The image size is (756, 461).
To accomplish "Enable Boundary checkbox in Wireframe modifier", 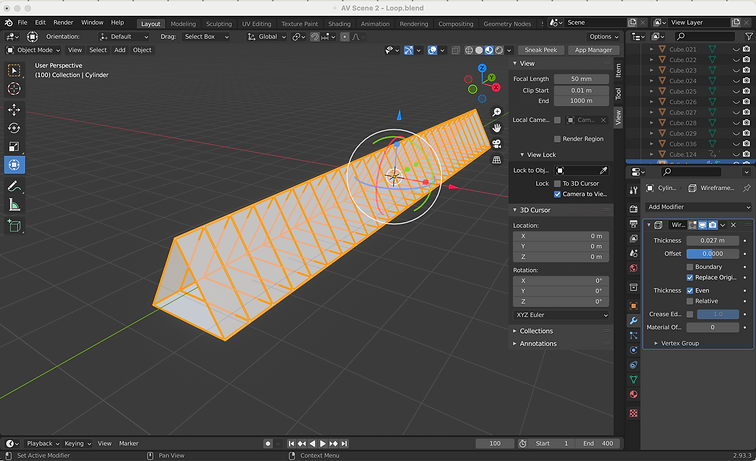I will (690, 267).
